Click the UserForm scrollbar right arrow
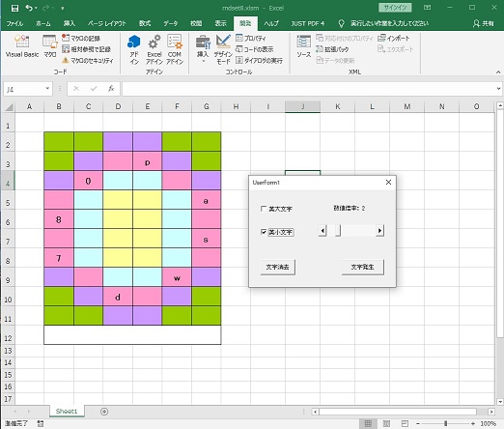The image size is (504, 429). [x=379, y=231]
